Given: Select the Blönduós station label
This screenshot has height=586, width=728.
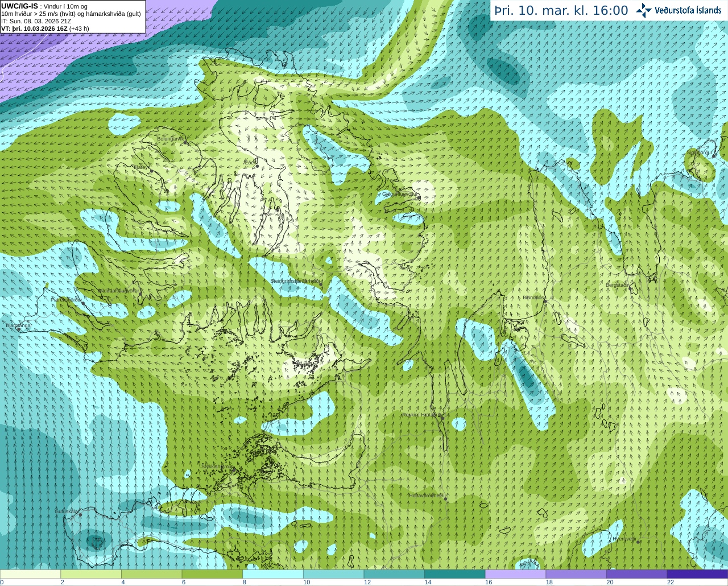Looking at the screenshot, I should [x=533, y=298].
